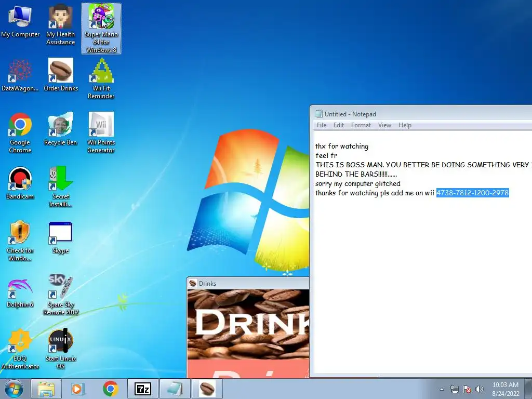Open the Edit menu in Notepad

point(339,125)
